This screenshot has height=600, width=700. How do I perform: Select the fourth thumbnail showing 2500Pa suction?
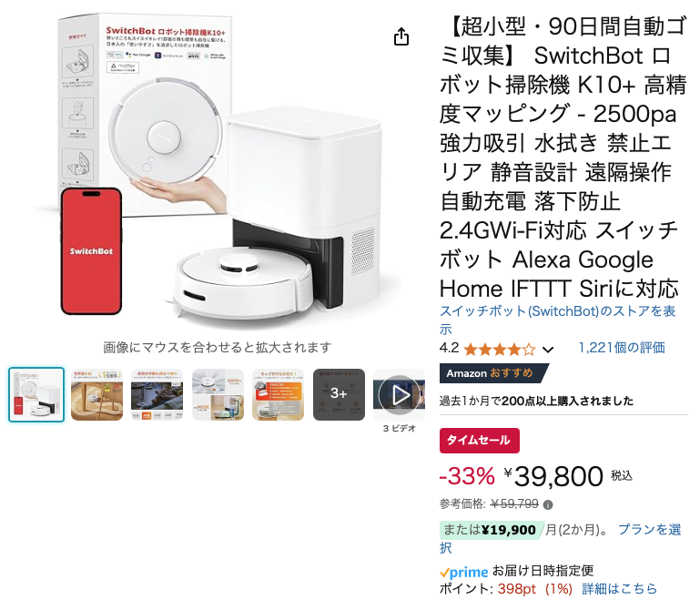(x=218, y=394)
